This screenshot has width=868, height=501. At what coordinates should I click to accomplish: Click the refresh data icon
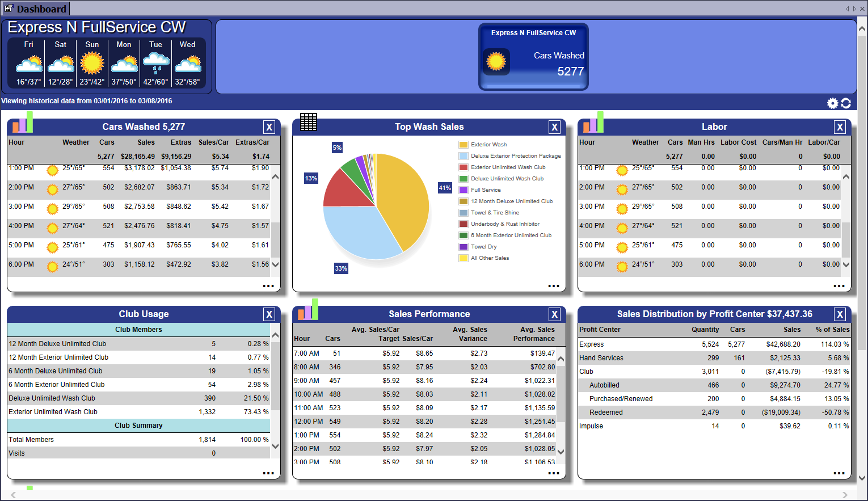point(846,103)
